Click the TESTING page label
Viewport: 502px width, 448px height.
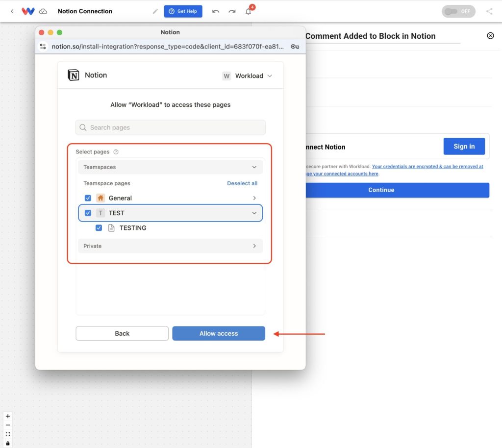click(x=133, y=228)
